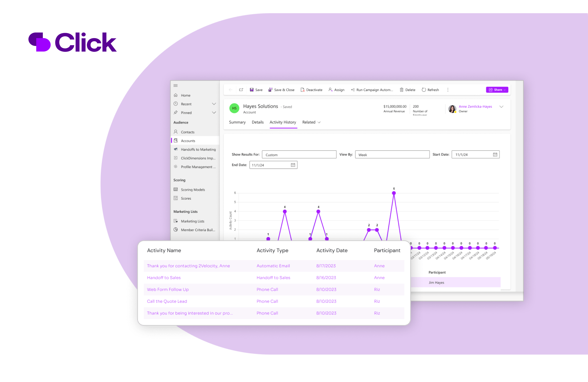This screenshot has height=382, width=588.
Task: Open record in new window icon
Action: [241, 90]
